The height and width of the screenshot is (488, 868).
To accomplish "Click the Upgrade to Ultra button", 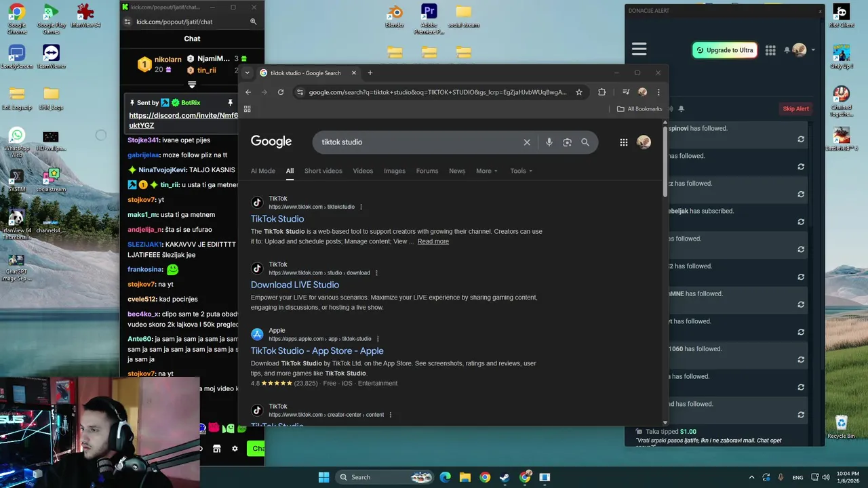I will pos(724,50).
